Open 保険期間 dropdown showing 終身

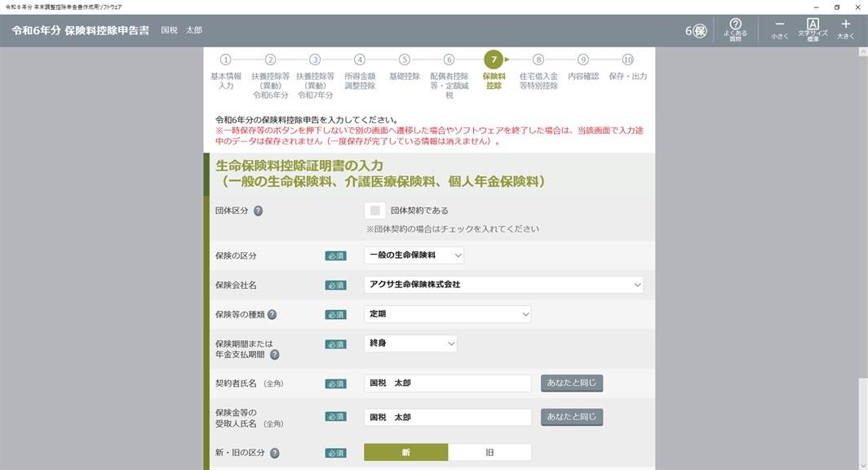tap(410, 344)
